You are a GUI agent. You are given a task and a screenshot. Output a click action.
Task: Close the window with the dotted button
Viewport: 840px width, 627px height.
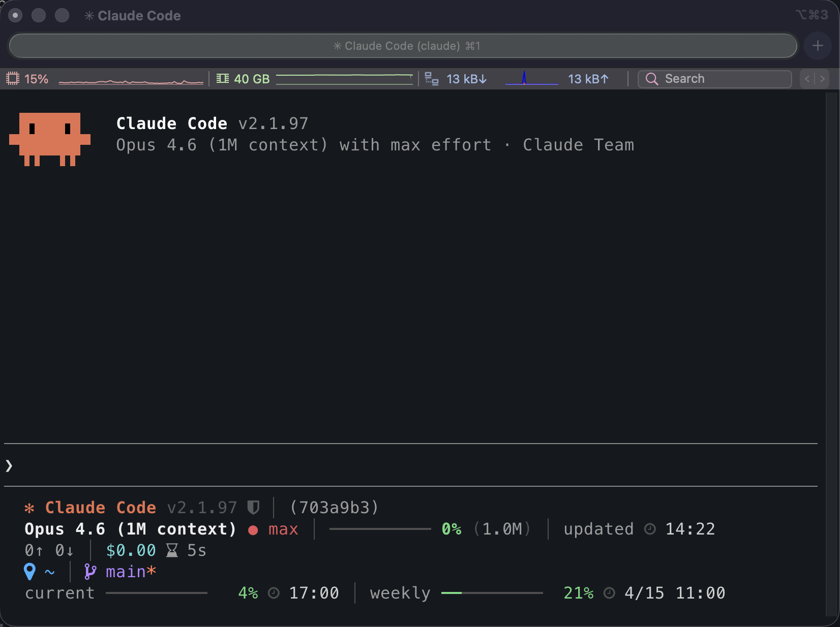pos(16,16)
